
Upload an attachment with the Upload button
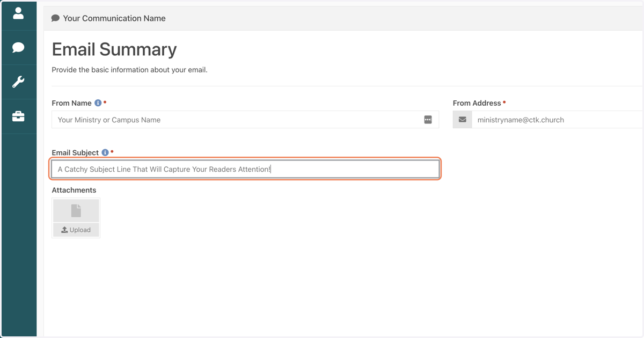76,230
